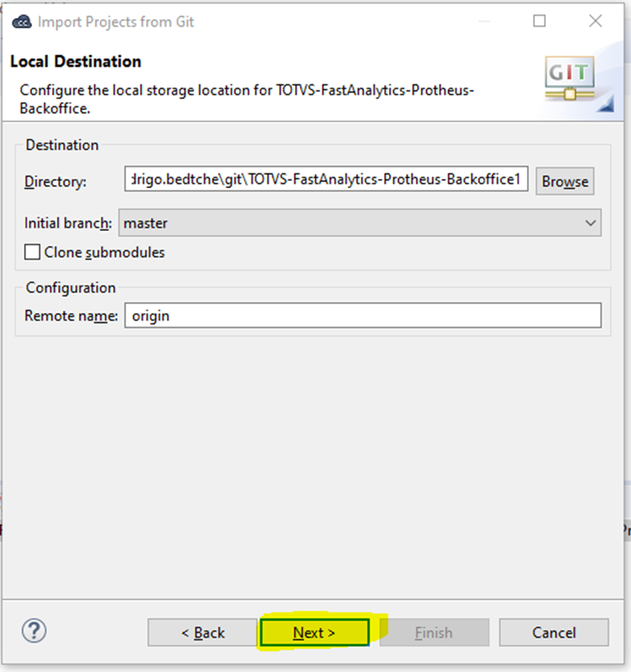Click the disabled Finish button
Image resolution: width=631 pixels, height=672 pixels.
(434, 632)
